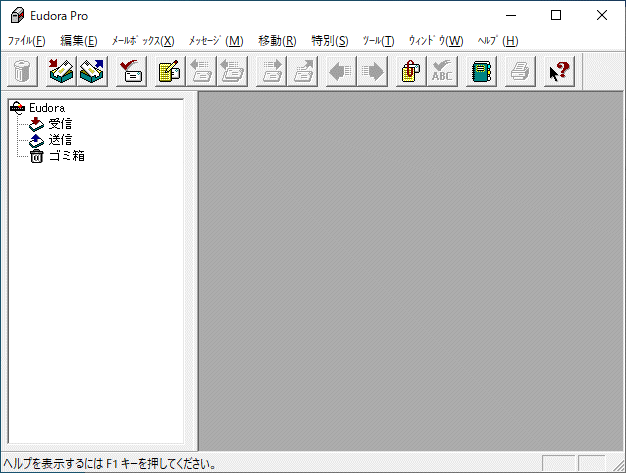This screenshot has width=626, height=473.
Task: Open the Out mailbox toolbar icon
Action: point(92,71)
